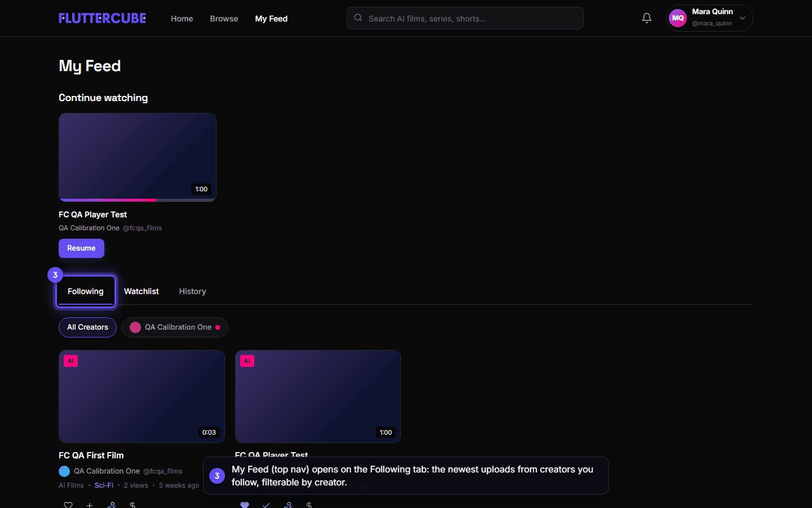The height and width of the screenshot is (508, 812).
Task: Click the MQ profile avatar
Action: click(x=678, y=18)
